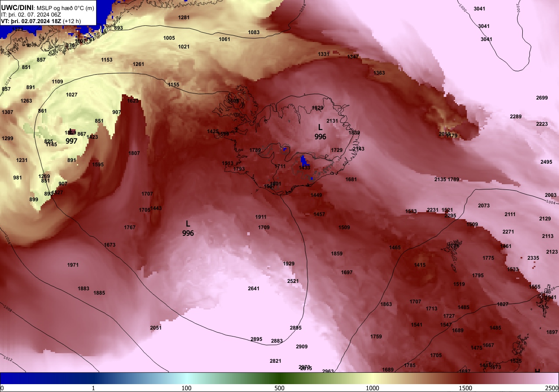Click the height value 2883
Viewport: 559px width, 392px height.
277,341
